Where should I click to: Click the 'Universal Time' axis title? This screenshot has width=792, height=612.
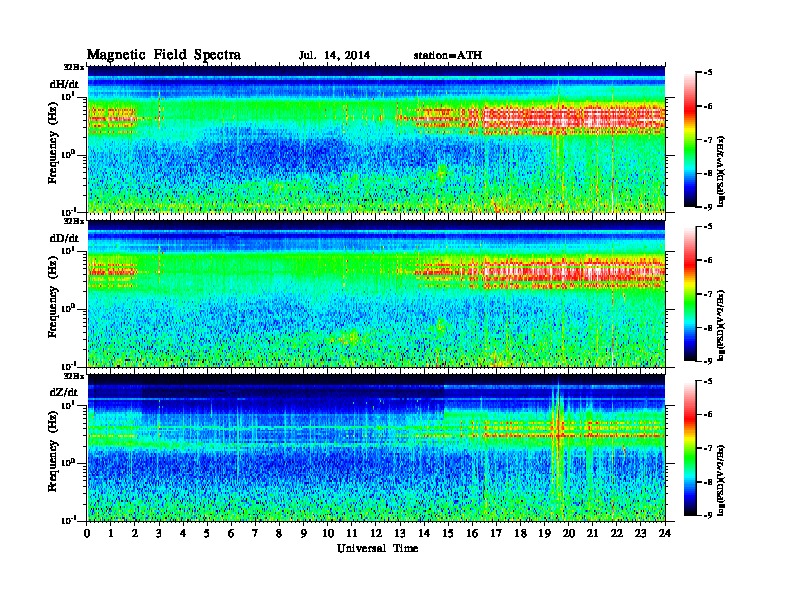click(377, 548)
